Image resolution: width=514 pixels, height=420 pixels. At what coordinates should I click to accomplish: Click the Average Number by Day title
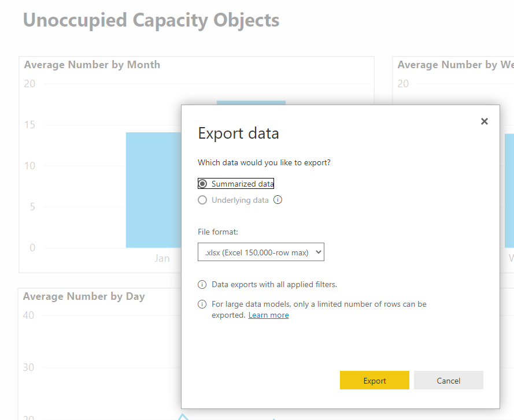[84, 296]
